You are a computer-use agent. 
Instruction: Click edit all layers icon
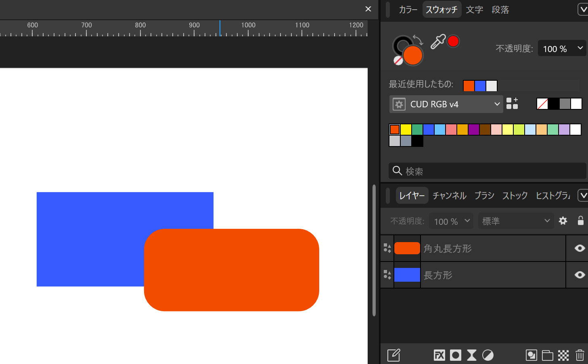[393, 355]
